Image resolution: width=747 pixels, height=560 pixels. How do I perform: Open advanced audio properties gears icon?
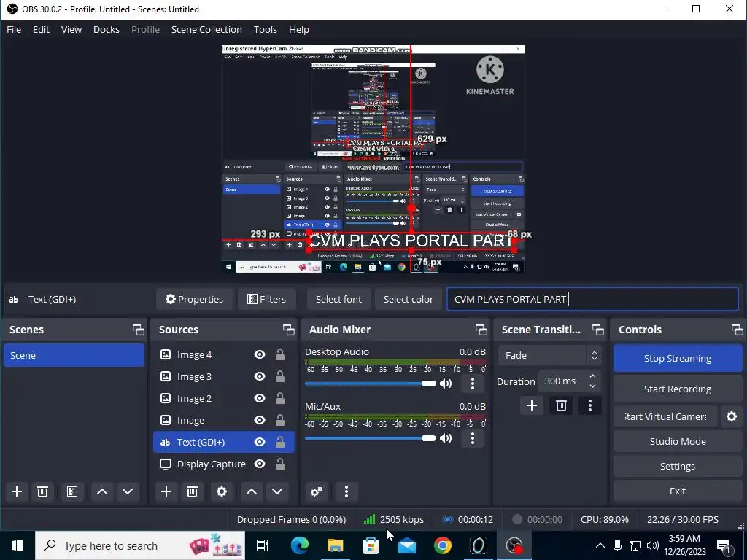coord(317,491)
